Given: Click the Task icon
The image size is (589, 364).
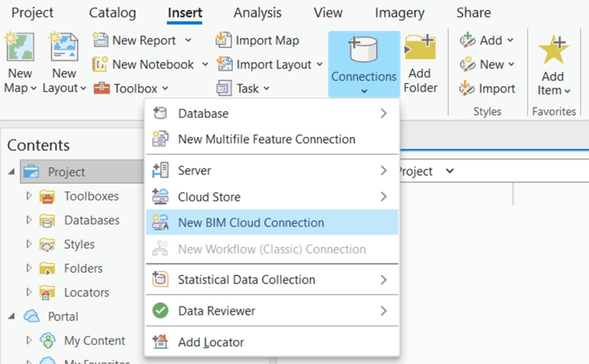Looking at the screenshot, I should coord(224,88).
